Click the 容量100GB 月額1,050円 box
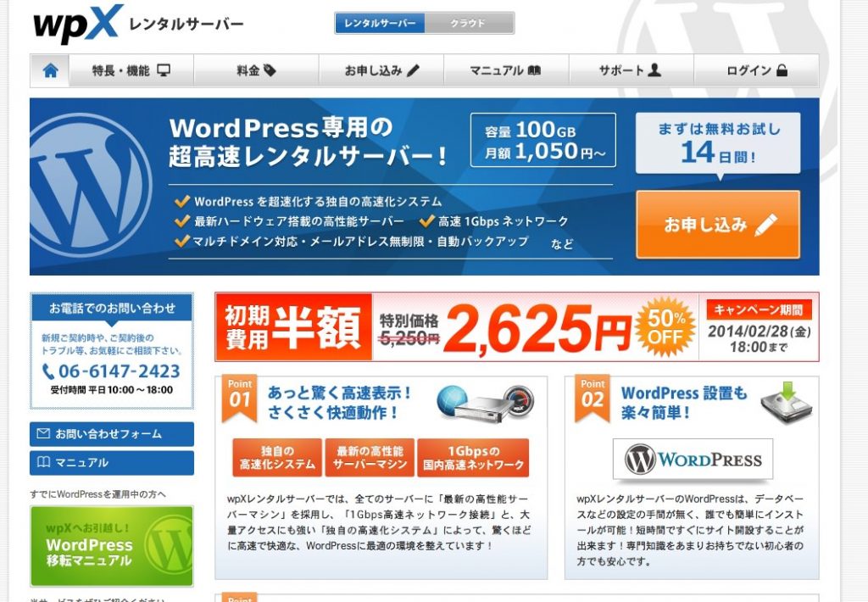Viewport: 868px width, 602px height. [543, 140]
